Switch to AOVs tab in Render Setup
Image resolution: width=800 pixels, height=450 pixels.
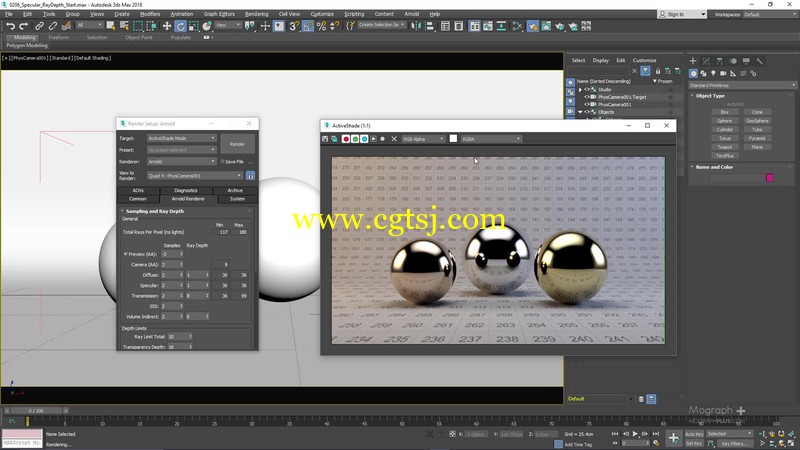pyautogui.click(x=138, y=190)
